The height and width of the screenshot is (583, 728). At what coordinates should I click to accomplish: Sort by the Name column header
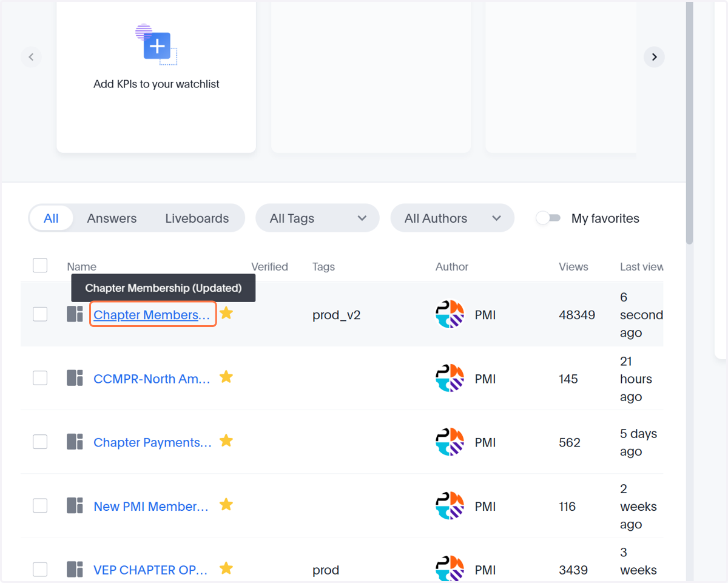(81, 266)
